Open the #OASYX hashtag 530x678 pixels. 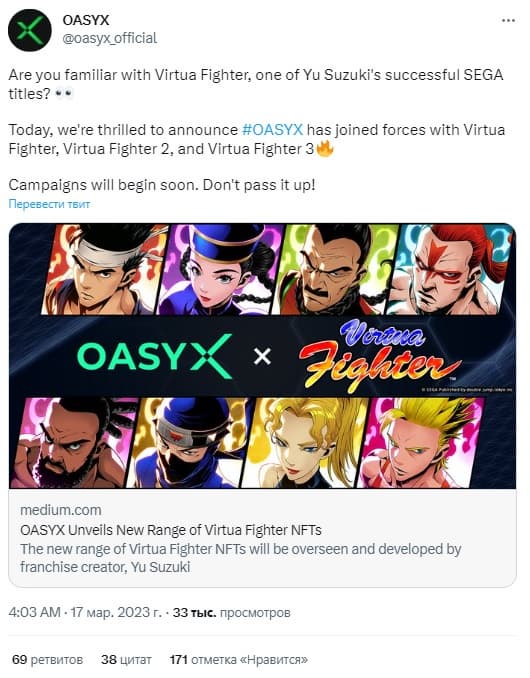coord(272,130)
